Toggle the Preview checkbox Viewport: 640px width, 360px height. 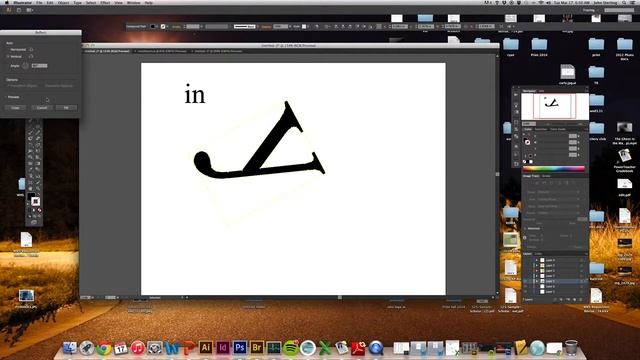[7, 97]
